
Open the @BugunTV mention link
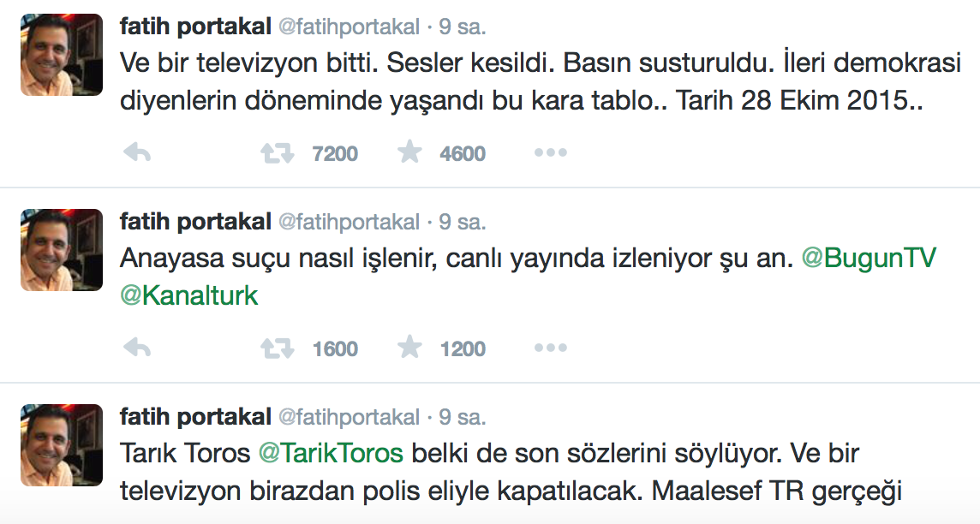pos(869,258)
